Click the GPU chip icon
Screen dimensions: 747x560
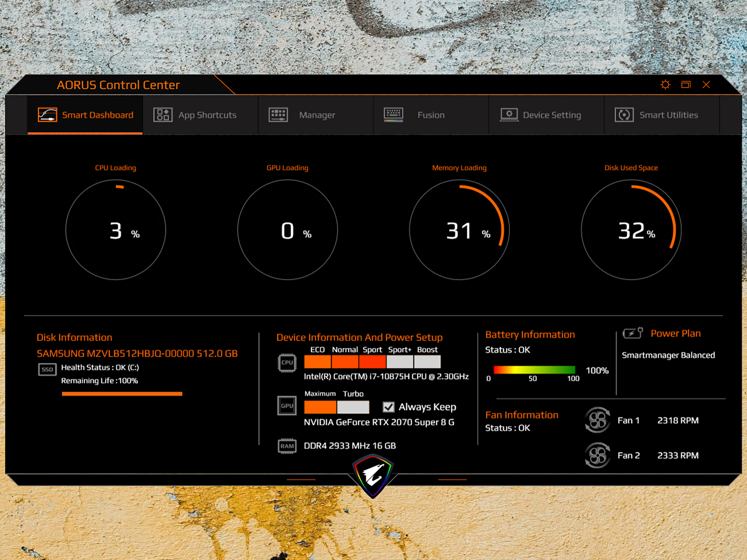(287, 406)
